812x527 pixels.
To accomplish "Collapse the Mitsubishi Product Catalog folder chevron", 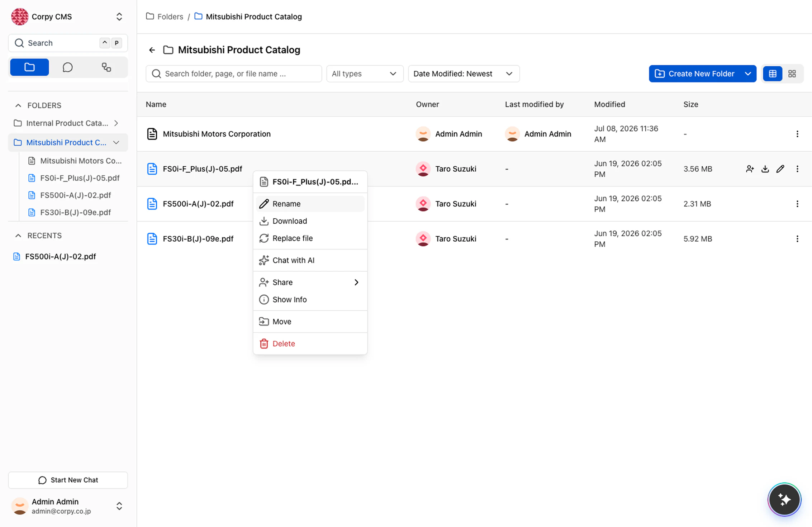I will point(116,143).
